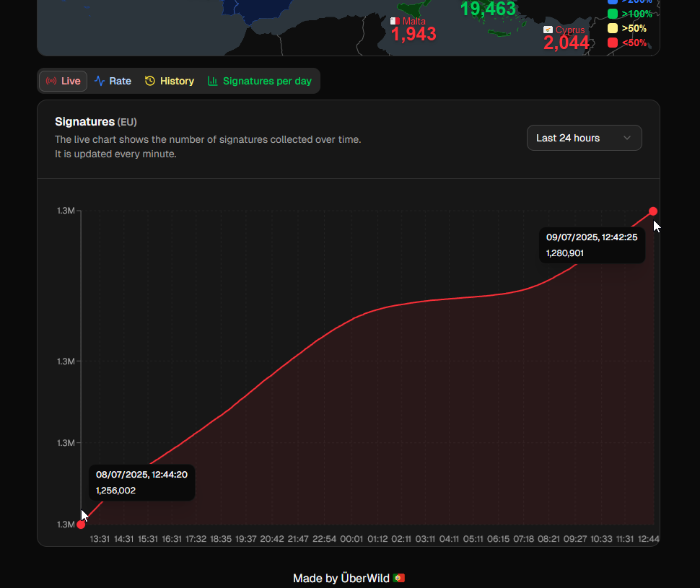
Task: Click the earliest red data point
Action: tap(81, 525)
